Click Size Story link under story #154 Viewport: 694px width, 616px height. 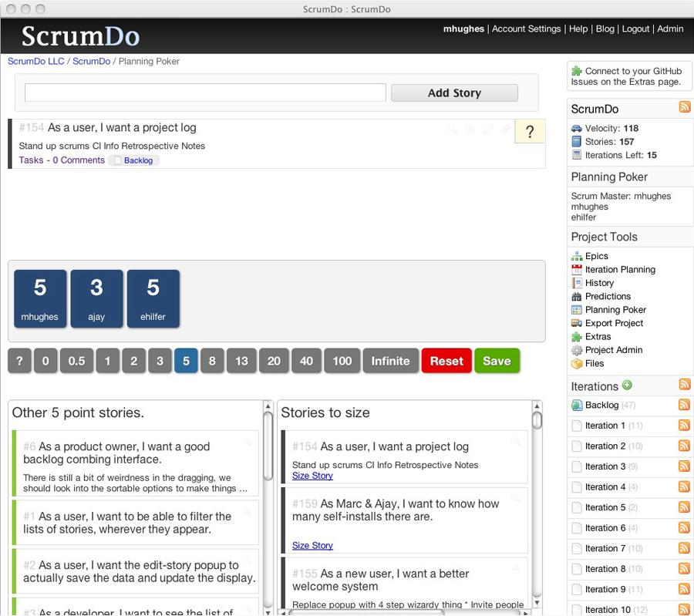click(312, 476)
